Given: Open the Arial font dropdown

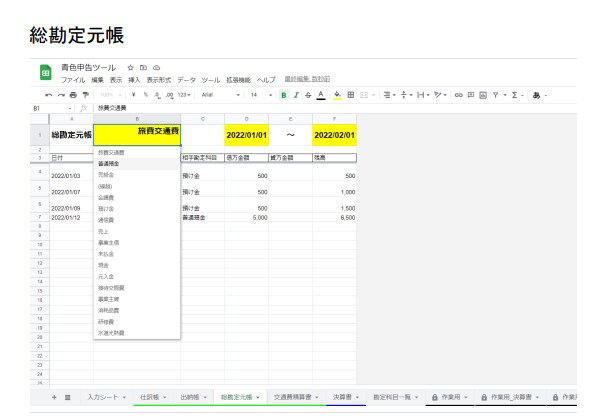Looking at the screenshot, I should point(220,95).
